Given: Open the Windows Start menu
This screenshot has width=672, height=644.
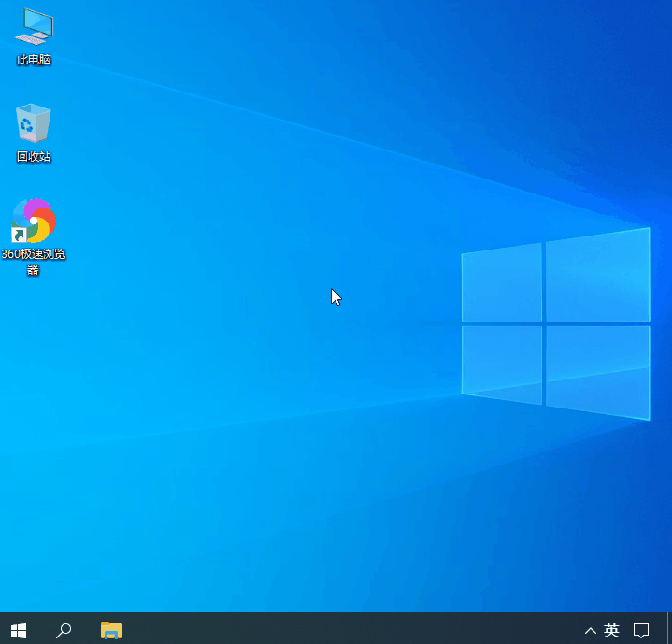Looking at the screenshot, I should [x=18, y=629].
